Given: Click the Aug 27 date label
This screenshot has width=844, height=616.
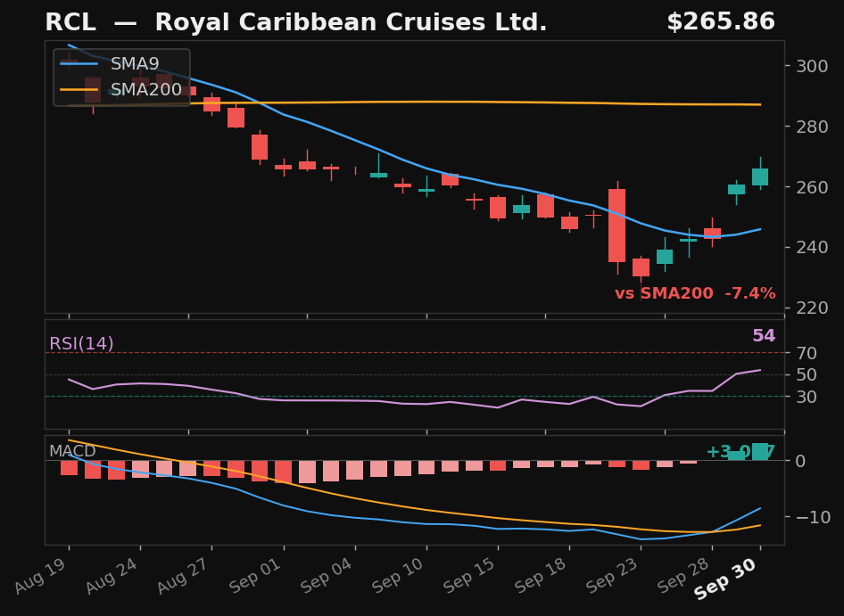Looking at the screenshot, I should point(184,576).
